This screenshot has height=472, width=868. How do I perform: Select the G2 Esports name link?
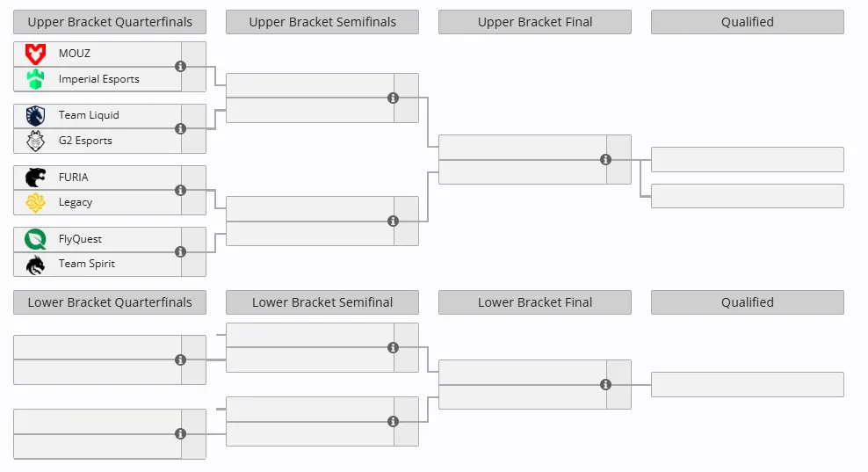85,141
